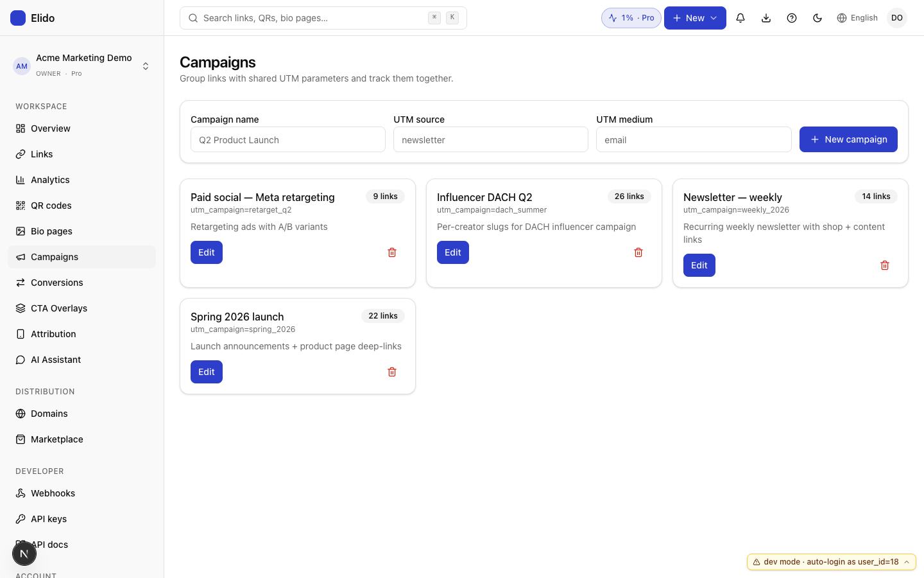
Task: Click the dev mode warning triangle icon
Action: tap(757, 562)
